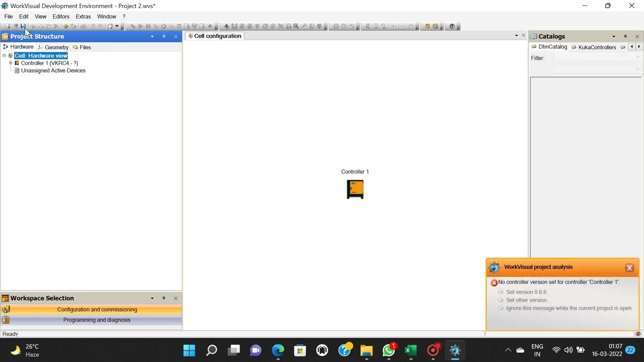Open the ? help menu
Screen dimensions: 644x362
pyautogui.click(x=124, y=17)
